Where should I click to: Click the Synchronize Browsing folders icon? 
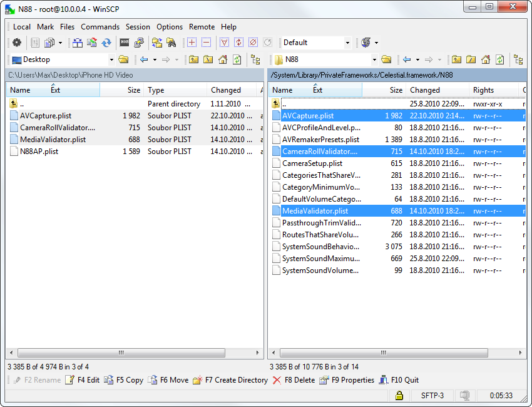pos(156,43)
